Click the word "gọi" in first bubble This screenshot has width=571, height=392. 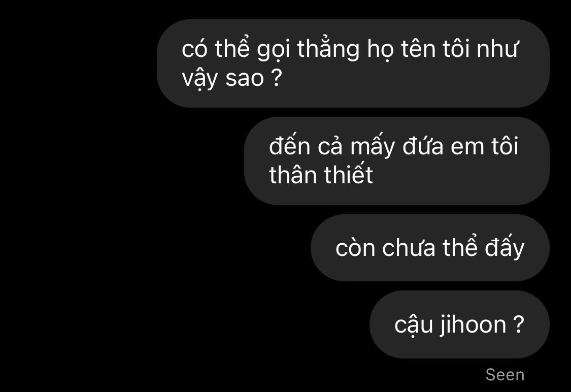pos(274,50)
